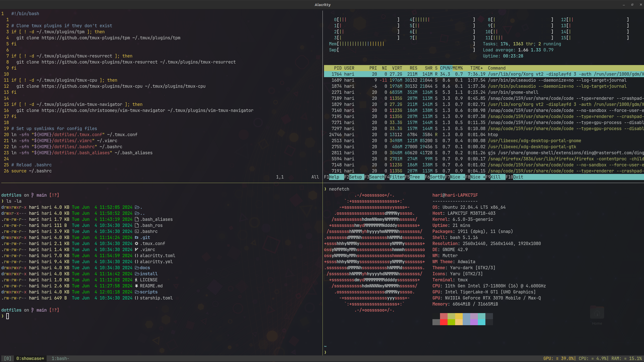The image size is (644, 362).
Task: Click the tmux session indicator [0]
Action: pyautogui.click(x=8, y=358)
